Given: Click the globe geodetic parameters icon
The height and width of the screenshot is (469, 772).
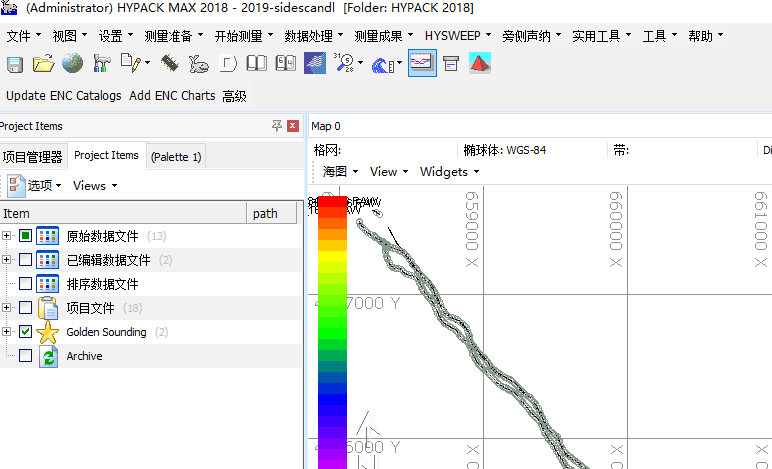Looking at the screenshot, I should [x=72, y=63].
